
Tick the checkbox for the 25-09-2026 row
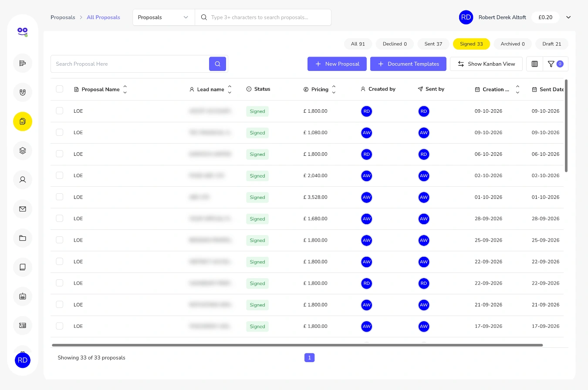coord(60,240)
